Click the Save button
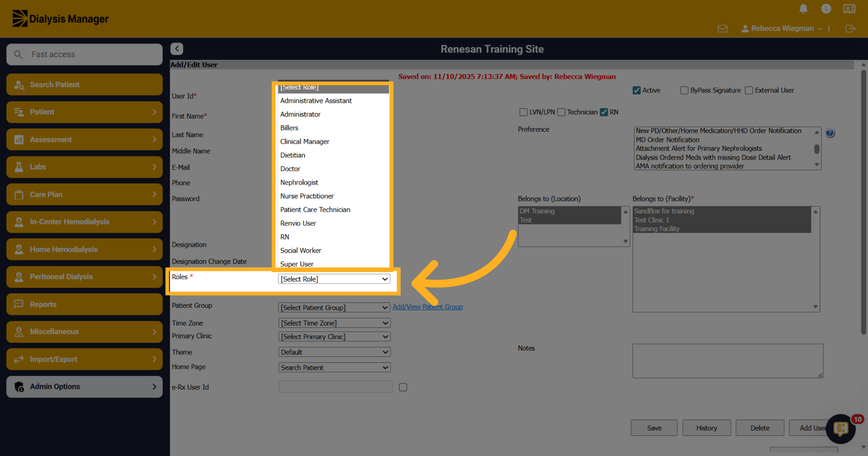The height and width of the screenshot is (456, 868). point(654,428)
